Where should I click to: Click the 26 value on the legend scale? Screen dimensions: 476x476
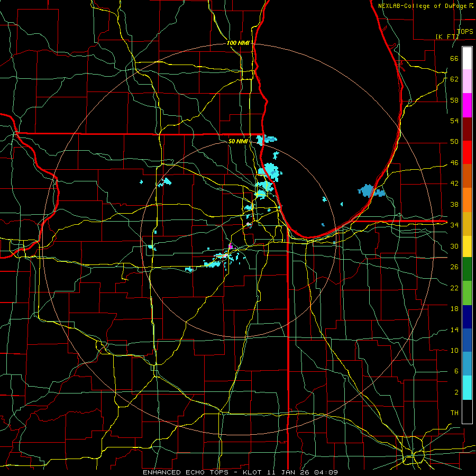(x=454, y=267)
